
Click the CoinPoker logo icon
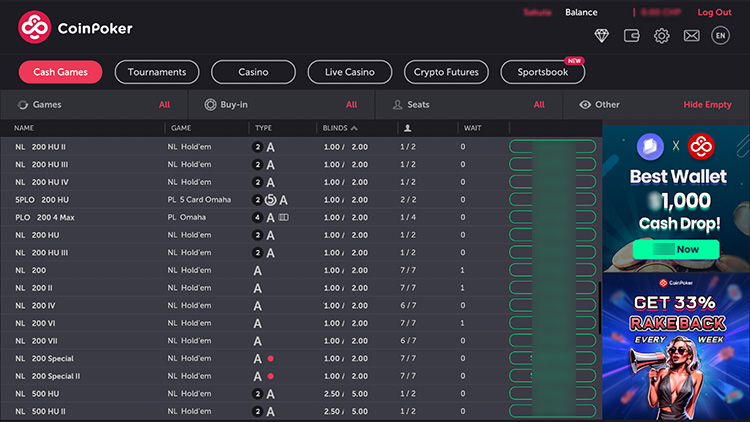35,28
